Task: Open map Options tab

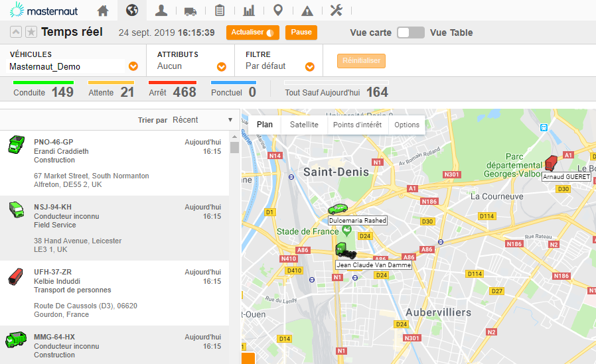Action: [x=407, y=125]
